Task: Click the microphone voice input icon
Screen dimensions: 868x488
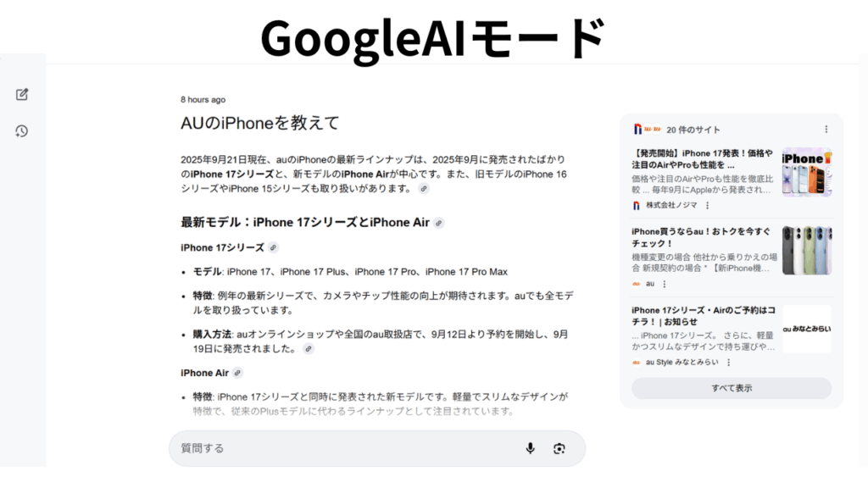Action: (531, 448)
